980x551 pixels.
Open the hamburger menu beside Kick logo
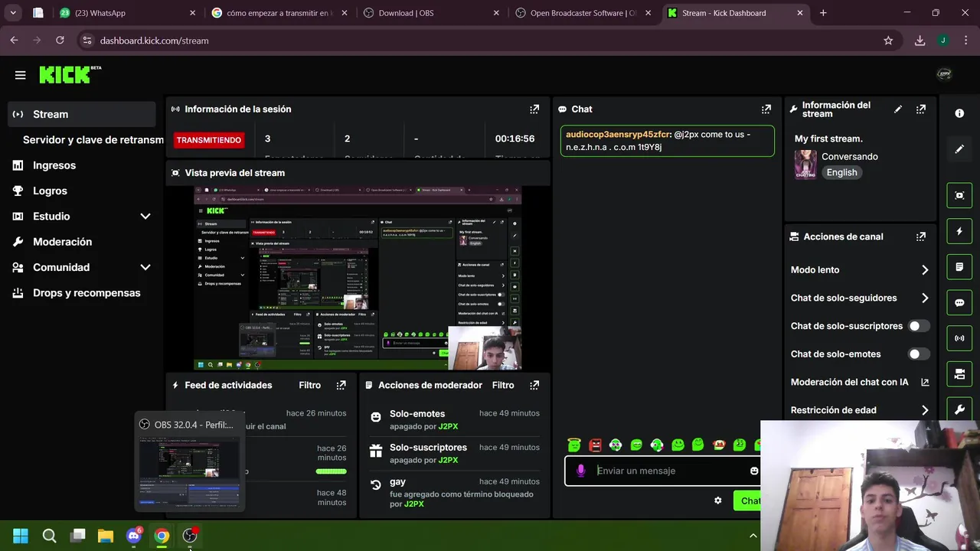pyautogui.click(x=21, y=75)
